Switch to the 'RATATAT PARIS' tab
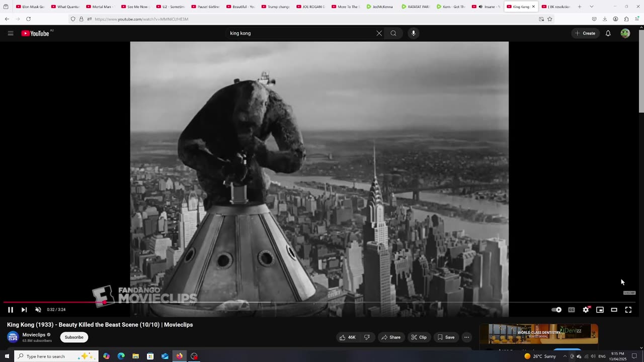Viewport: 644px width, 362px height. click(416, 7)
